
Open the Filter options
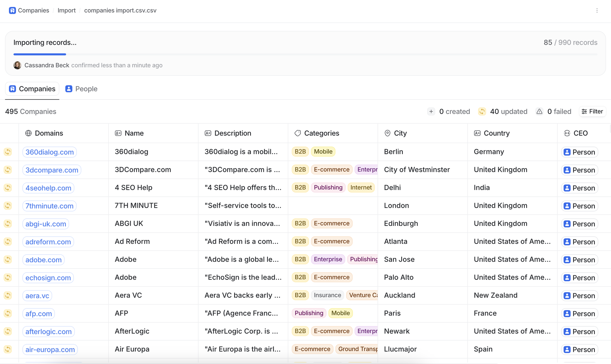tap(592, 112)
